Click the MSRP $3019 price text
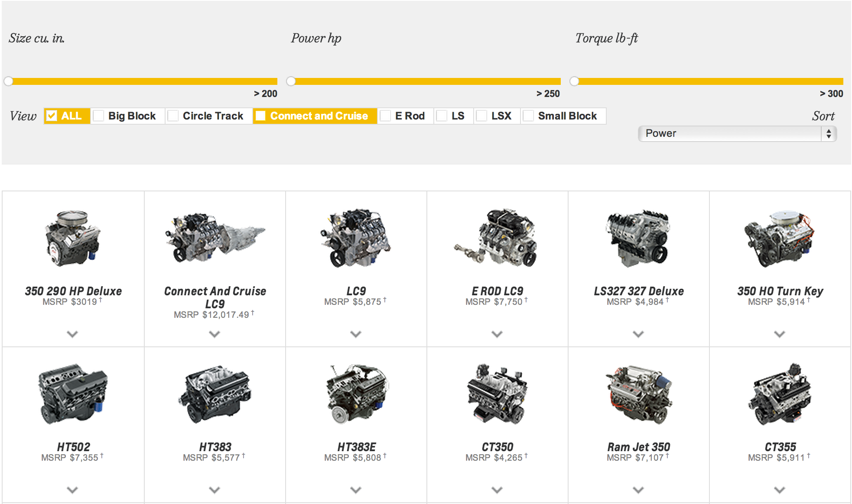852x504 pixels. click(x=72, y=302)
